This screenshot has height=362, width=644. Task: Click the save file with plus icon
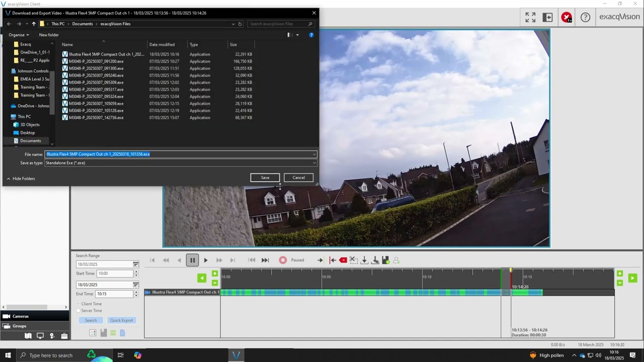coord(385,260)
